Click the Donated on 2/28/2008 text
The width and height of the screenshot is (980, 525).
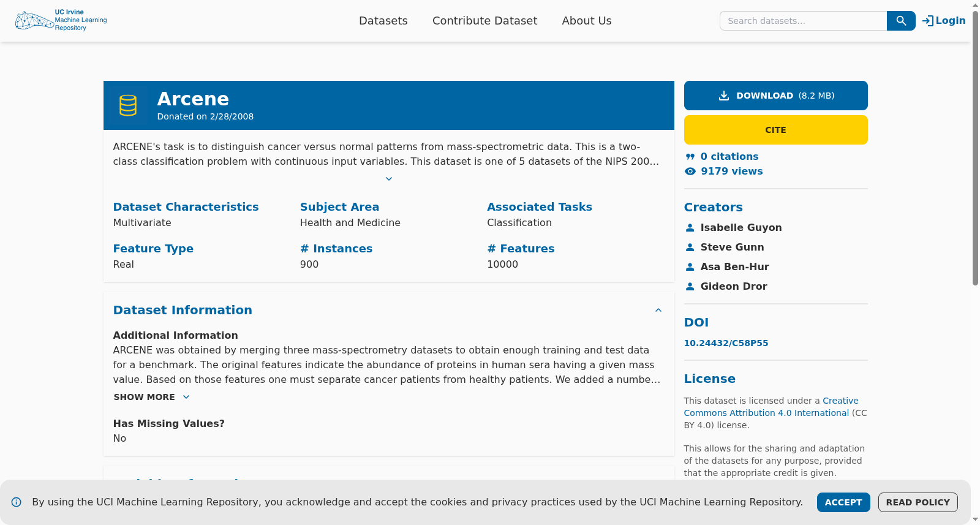coord(205,116)
